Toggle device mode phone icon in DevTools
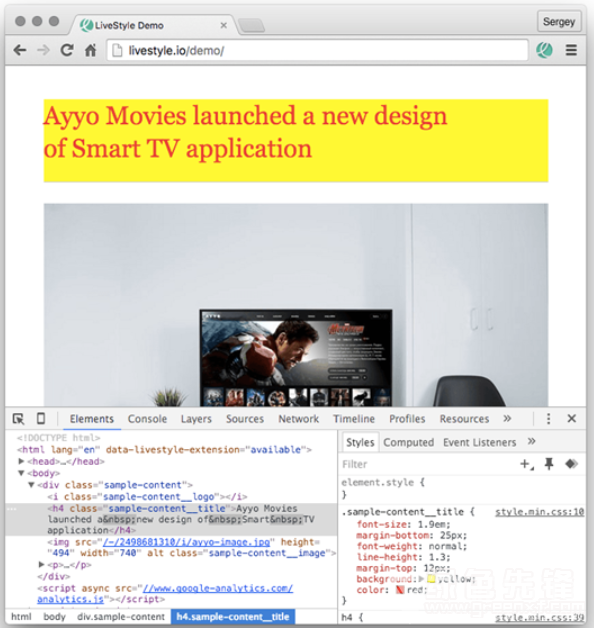 point(41,419)
